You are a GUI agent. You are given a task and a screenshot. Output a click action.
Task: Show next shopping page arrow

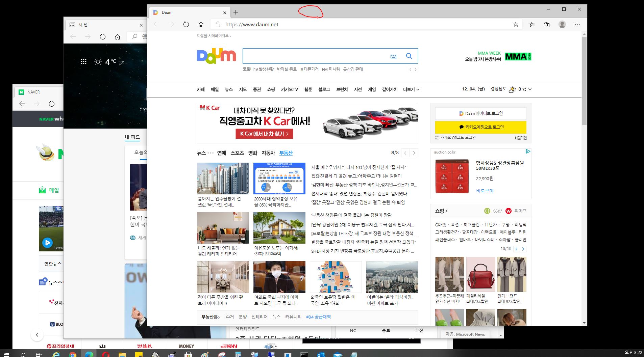[x=523, y=249]
